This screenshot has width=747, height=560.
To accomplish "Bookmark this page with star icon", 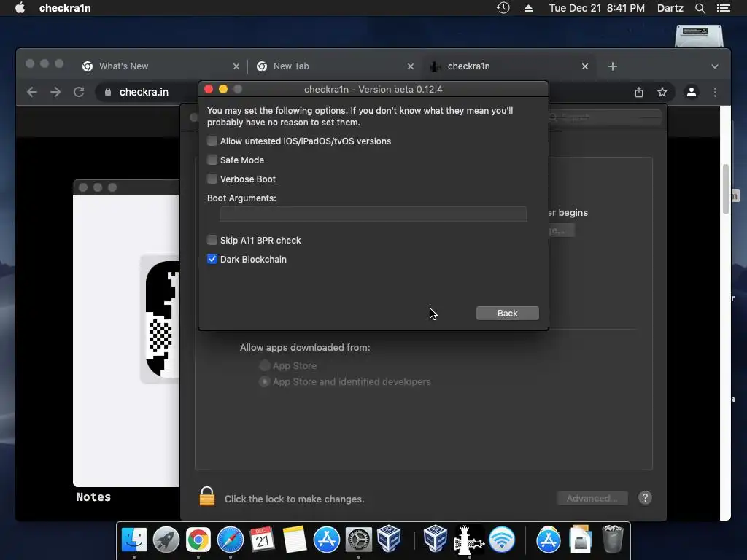I will click(x=662, y=93).
